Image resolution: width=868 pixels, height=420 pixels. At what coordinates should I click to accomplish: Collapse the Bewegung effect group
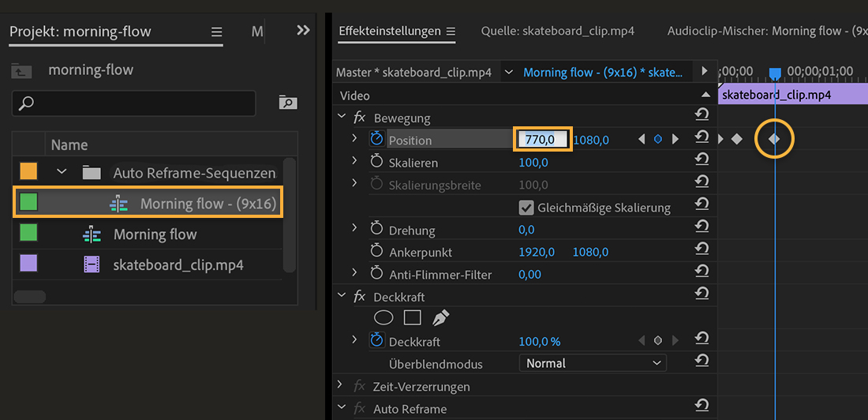coord(342,118)
